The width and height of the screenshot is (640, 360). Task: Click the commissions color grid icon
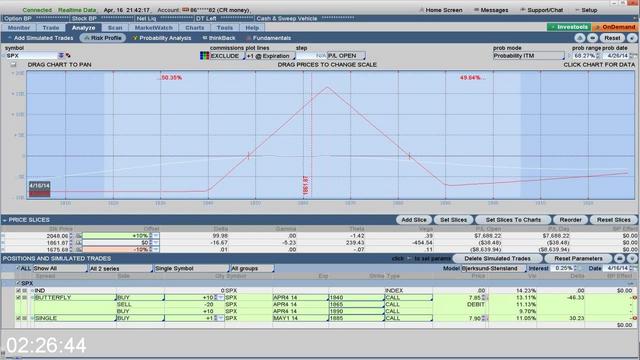(204, 56)
